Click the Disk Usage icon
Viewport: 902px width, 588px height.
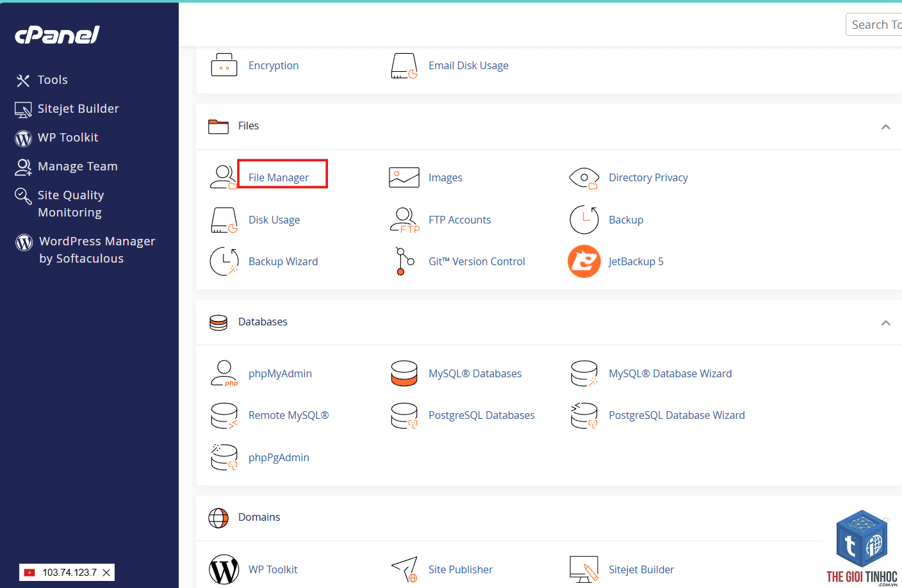(224, 220)
